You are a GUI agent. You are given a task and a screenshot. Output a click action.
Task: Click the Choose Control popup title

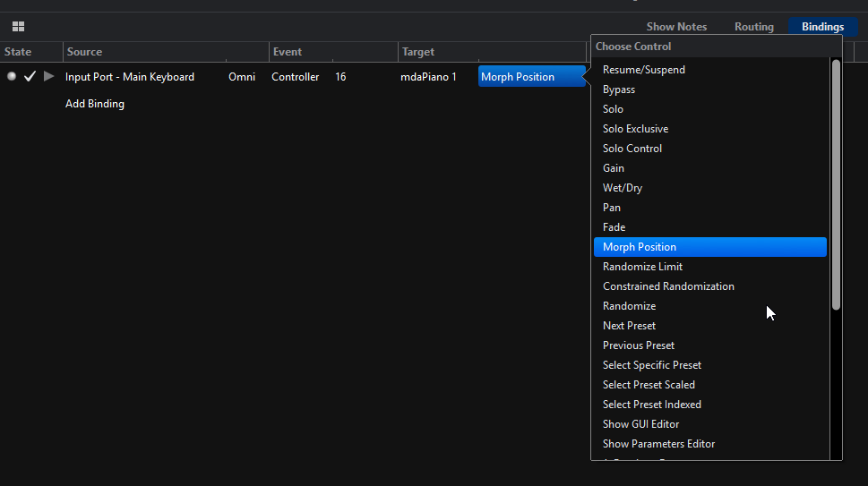(633, 47)
